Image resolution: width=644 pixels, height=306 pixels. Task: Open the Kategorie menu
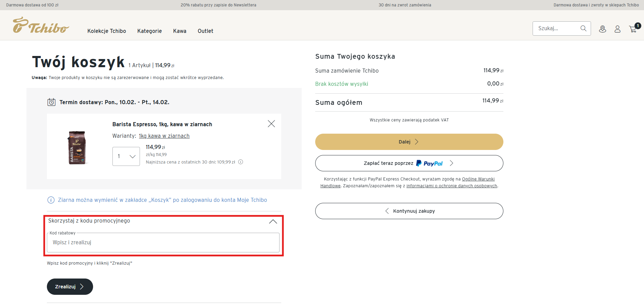click(149, 31)
